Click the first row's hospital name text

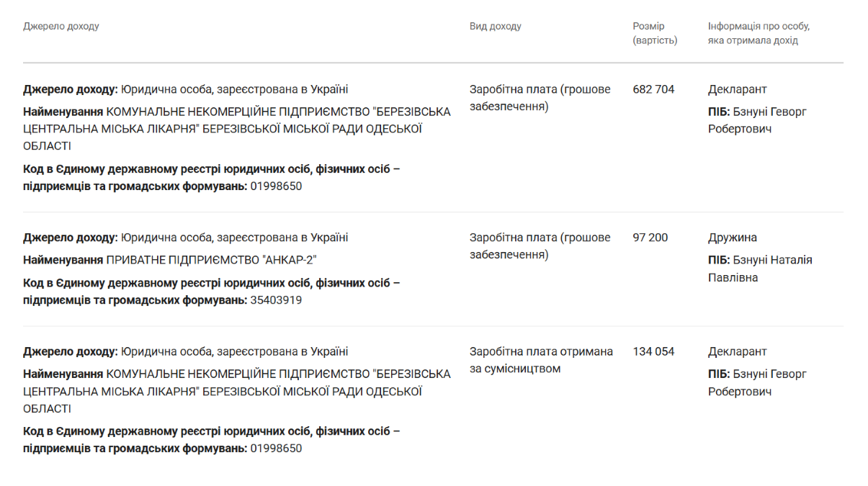[238, 129]
